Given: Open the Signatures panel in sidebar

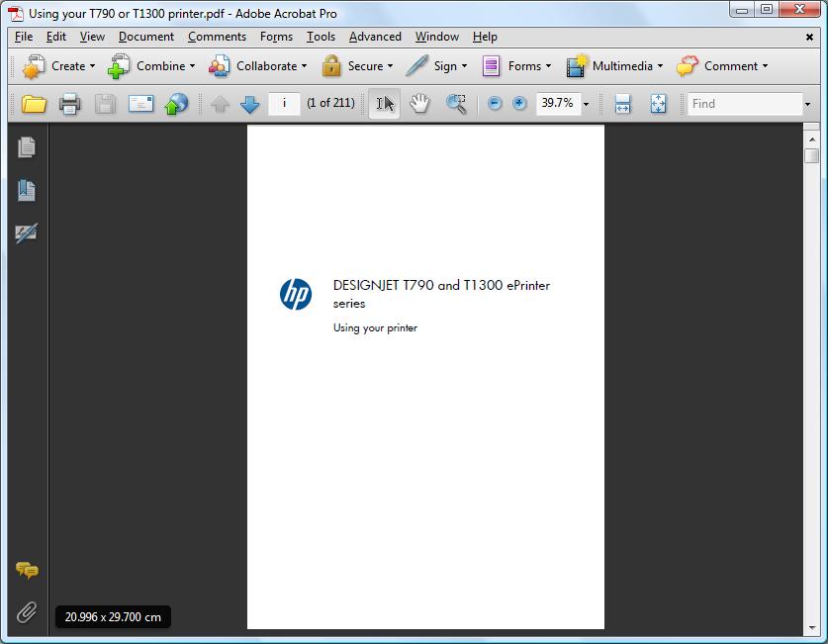Looking at the screenshot, I should tap(27, 232).
